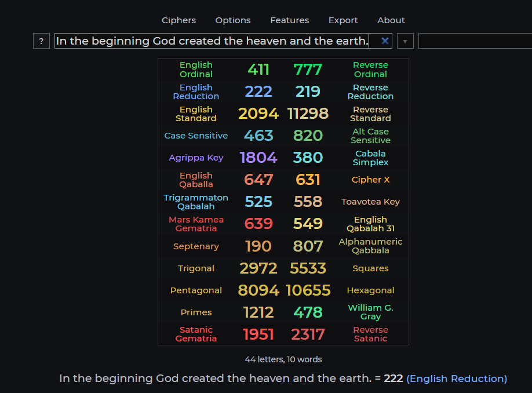Image resolution: width=532 pixels, height=393 pixels.
Task: Click the English Standard value 2094
Action: coord(258,114)
